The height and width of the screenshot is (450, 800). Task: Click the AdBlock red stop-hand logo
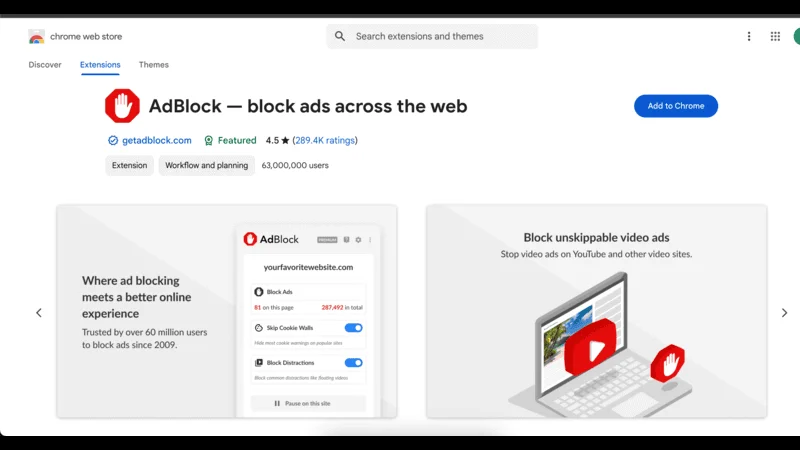point(122,106)
